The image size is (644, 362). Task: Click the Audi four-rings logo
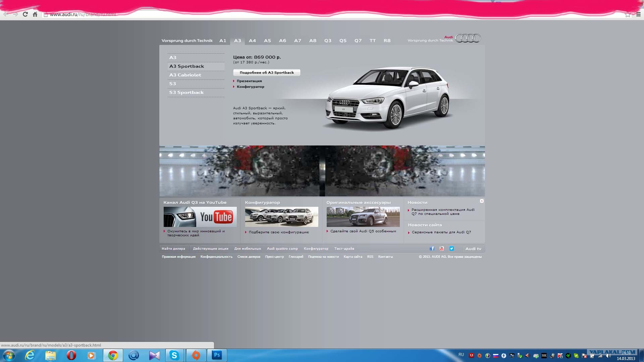click(x=468, y=38)
